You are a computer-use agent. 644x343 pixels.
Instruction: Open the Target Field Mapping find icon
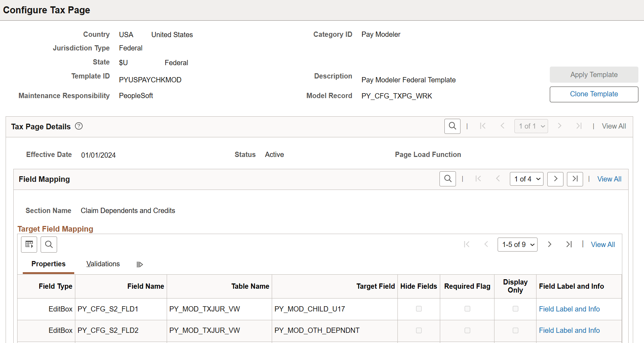pyautogui.click(x=49, y=244)
